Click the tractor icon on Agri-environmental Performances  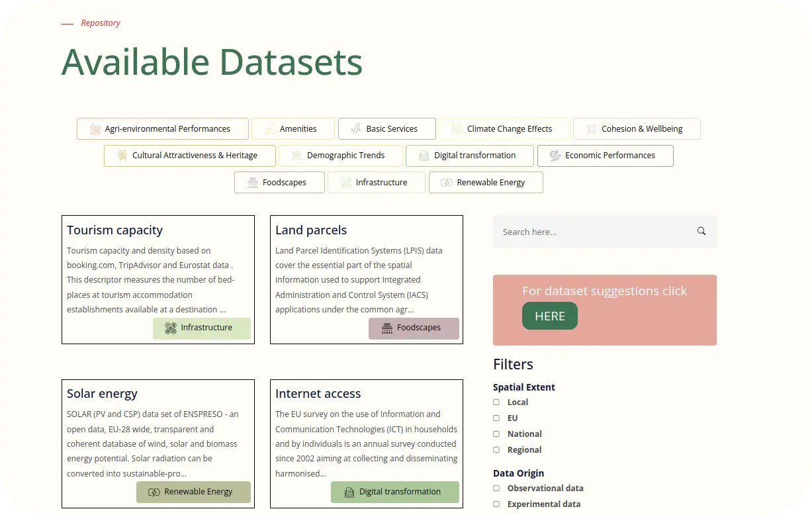pyautogui.click(x=95, y=128)
